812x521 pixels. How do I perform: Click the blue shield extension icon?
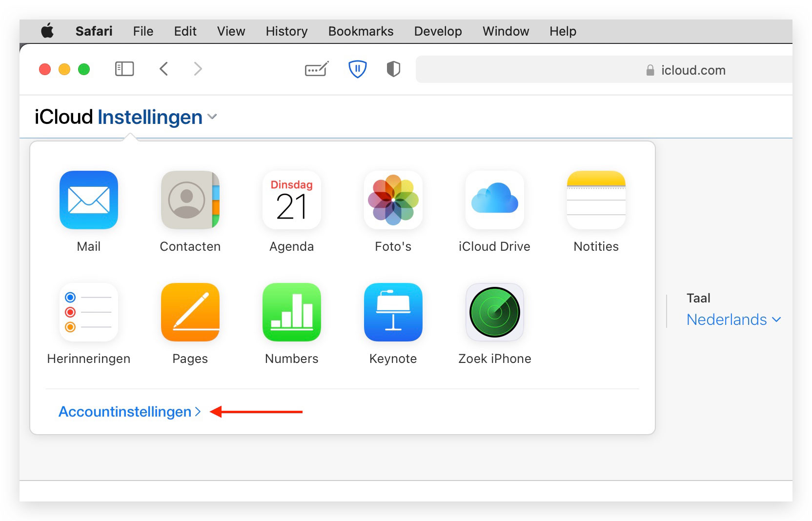(358, 69)
